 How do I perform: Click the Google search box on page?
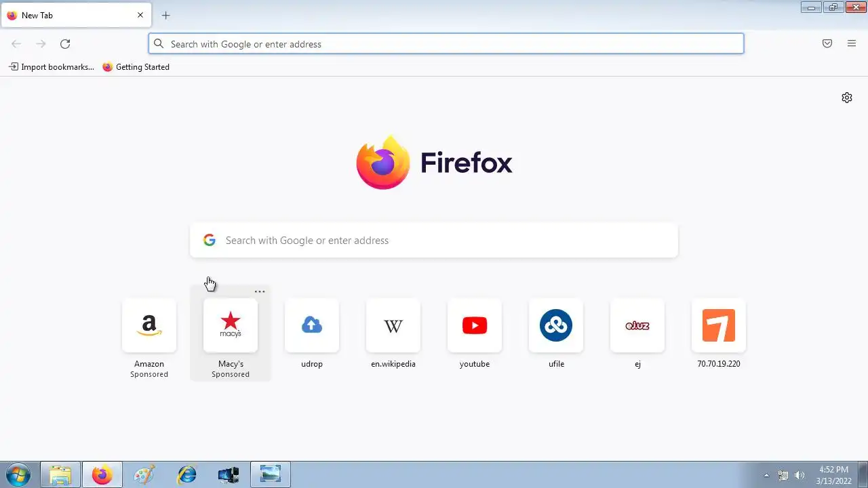(434, 241)
